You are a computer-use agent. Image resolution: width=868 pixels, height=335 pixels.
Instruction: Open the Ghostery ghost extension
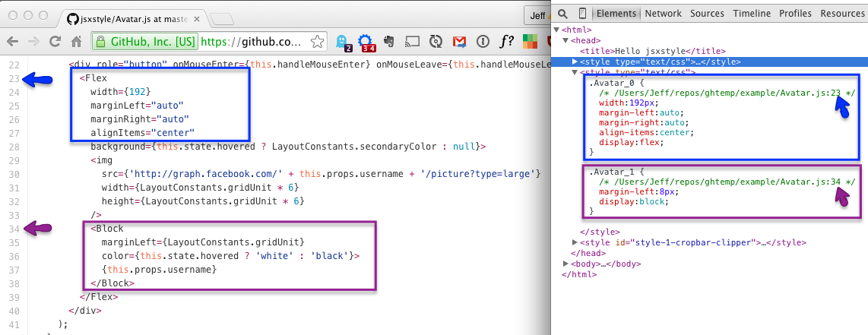pos(343,42)
